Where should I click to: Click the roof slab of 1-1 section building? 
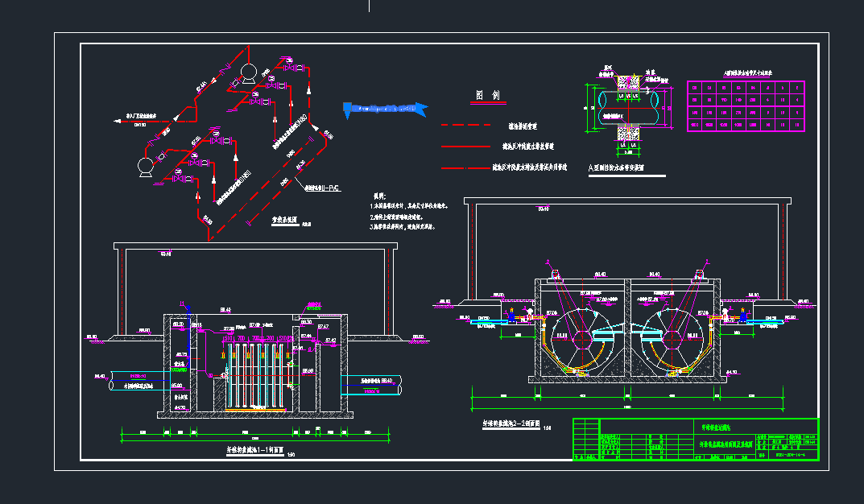coord(255,246)
